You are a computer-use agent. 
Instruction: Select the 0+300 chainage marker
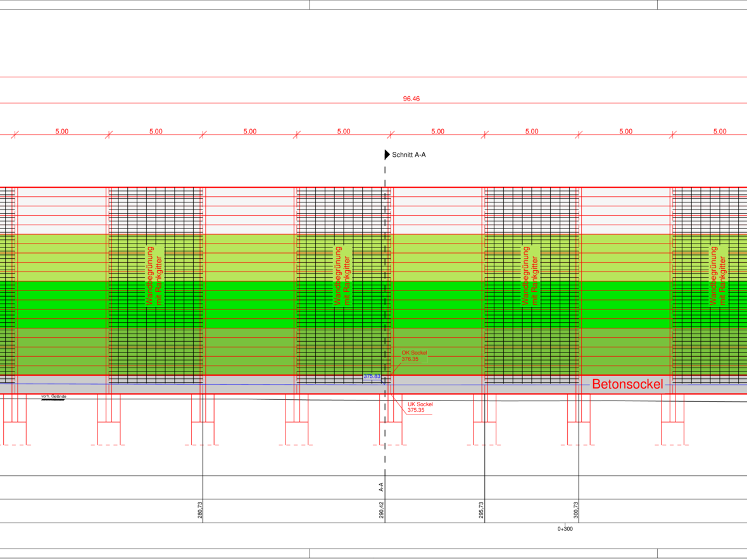click(x=565, y=529)
